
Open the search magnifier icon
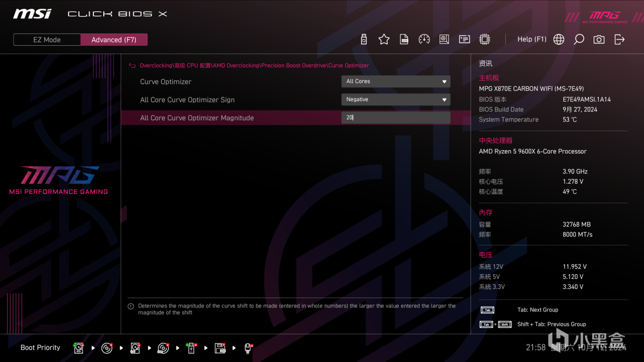tap(579, 40)
